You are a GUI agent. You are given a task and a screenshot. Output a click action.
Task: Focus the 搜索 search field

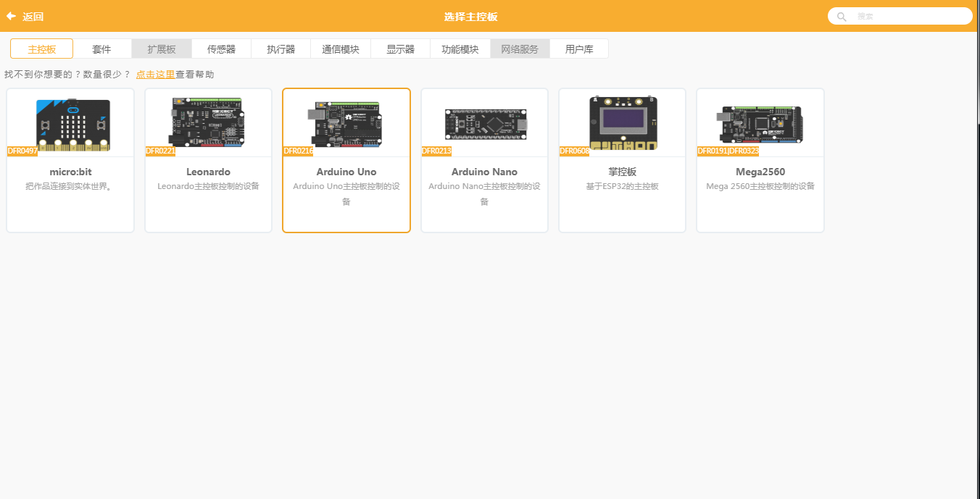tap(900, 16)
